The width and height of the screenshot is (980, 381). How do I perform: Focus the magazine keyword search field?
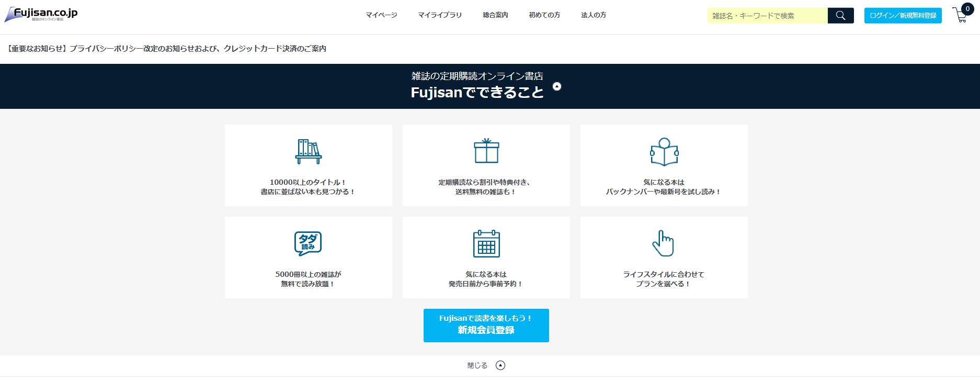(x=768, y=16)
